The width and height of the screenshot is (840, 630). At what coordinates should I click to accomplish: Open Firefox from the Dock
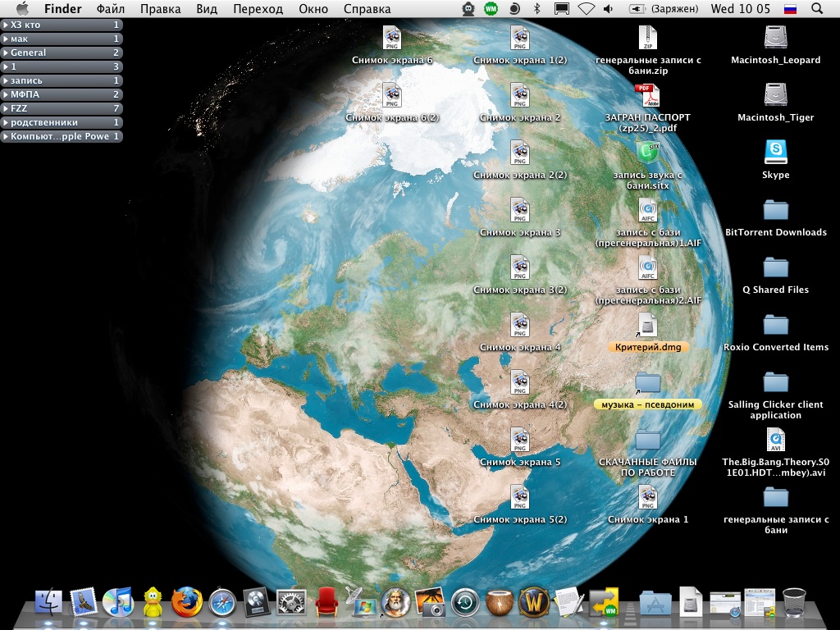[x=187, y=601]
